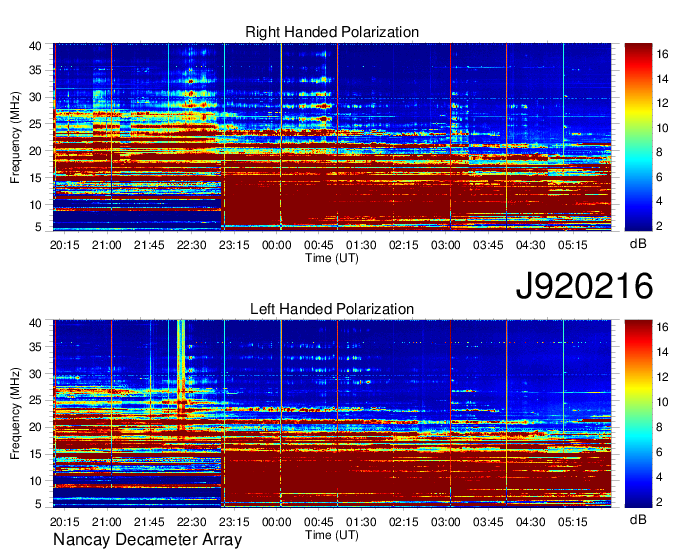Screen dimensions: 680x552
Task: Click the '40' frequency tick of Right Handed plot
Action: click(x=35, y=46)
